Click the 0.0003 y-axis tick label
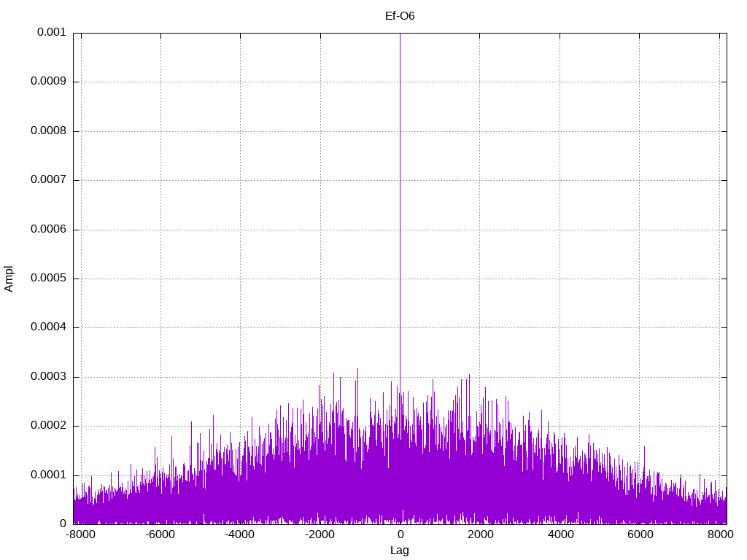The height and width of the screenshot is (560, 747). [48, 377]
